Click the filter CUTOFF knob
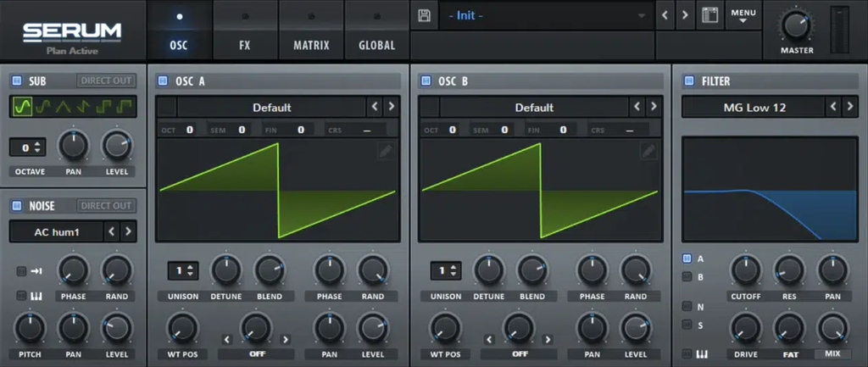This screenshot has width=868, height=367. click(x=746, y=270)
